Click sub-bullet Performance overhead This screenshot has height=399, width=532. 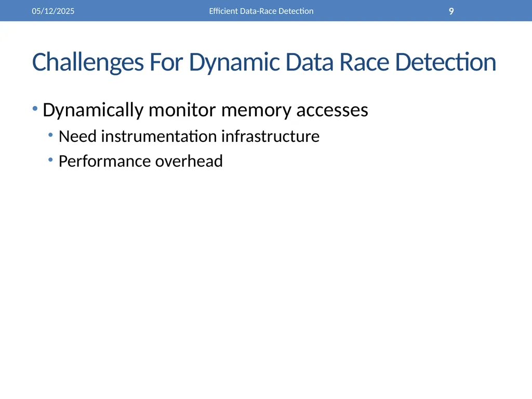coord(140,161)
